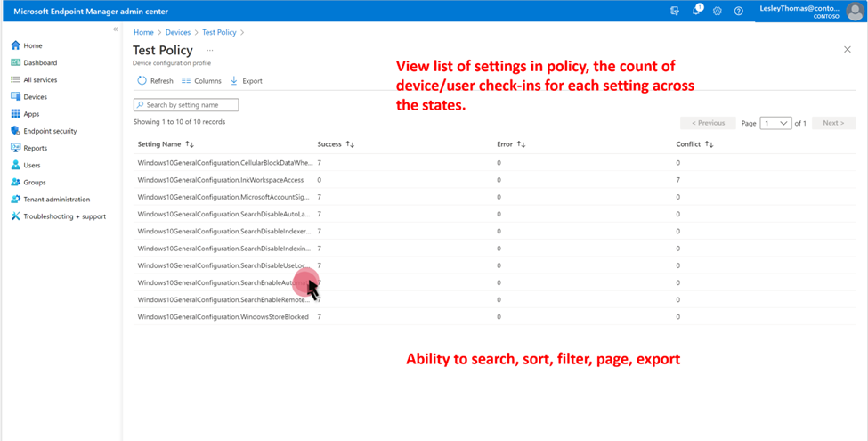Select the SearchDisableUseLoc... setting row
Image resolution: width=868 pixels, height=441 pixels.
[494, 265]
